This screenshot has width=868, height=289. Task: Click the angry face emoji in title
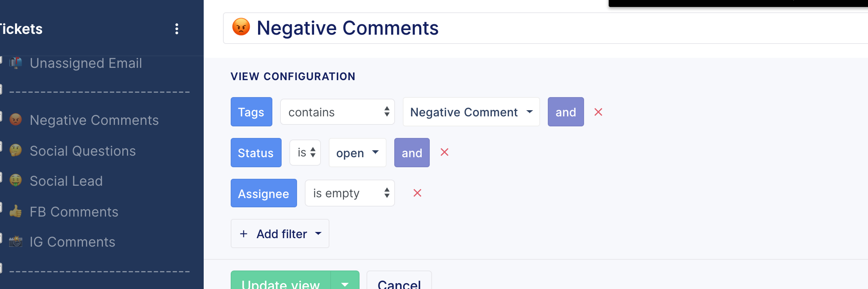click(x=241, y=27)
